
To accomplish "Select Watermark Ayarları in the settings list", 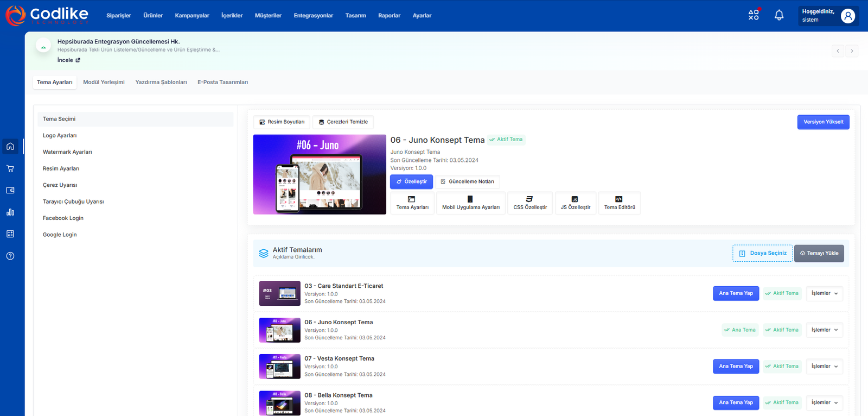I will click(67, 152).
